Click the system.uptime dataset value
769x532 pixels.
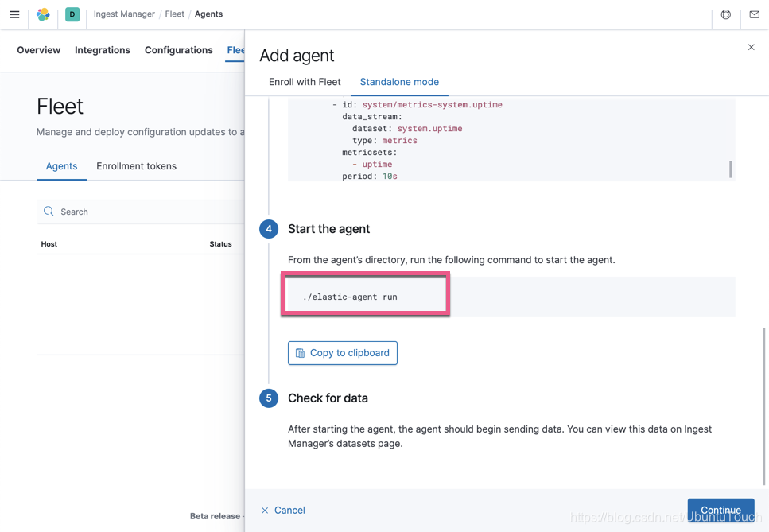coord(429,129)
